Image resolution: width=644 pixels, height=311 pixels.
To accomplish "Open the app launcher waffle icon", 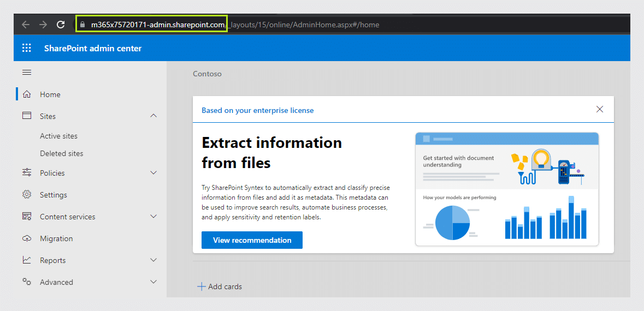I will tap(26, 48).
